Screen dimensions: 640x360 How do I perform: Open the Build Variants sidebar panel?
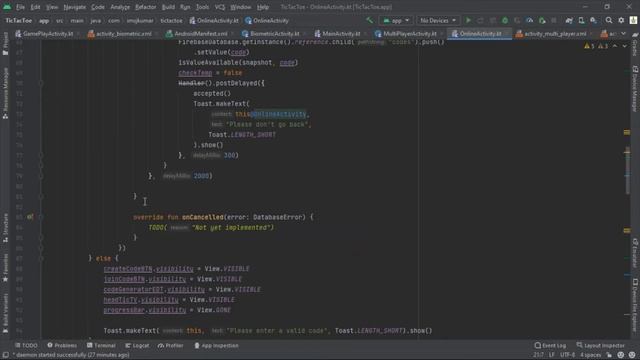pos(5,313)
